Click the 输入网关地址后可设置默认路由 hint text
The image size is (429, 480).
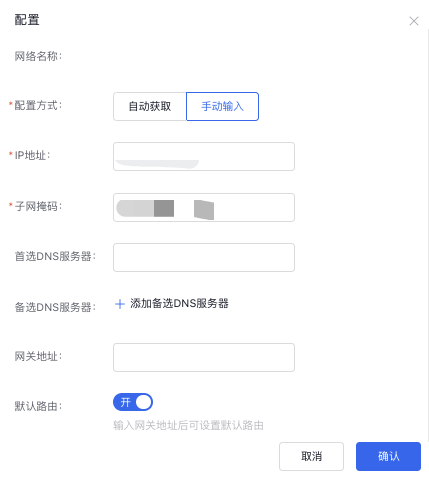188,425
